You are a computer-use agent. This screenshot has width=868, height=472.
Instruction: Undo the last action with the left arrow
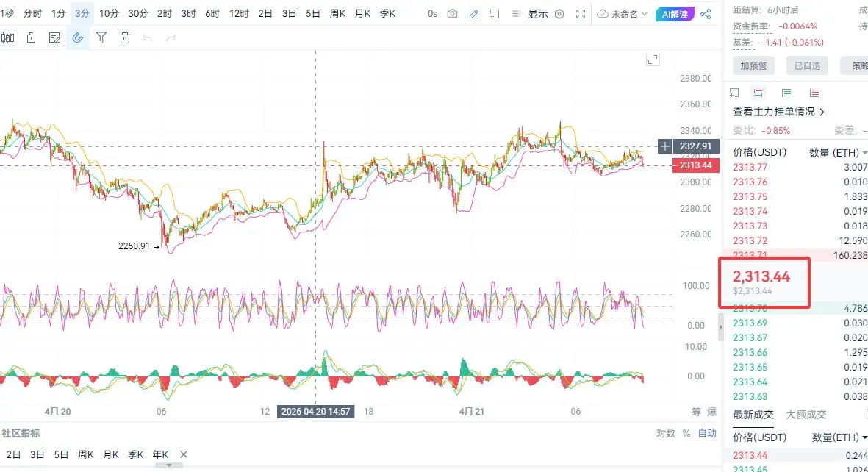[x=147, y=37]
